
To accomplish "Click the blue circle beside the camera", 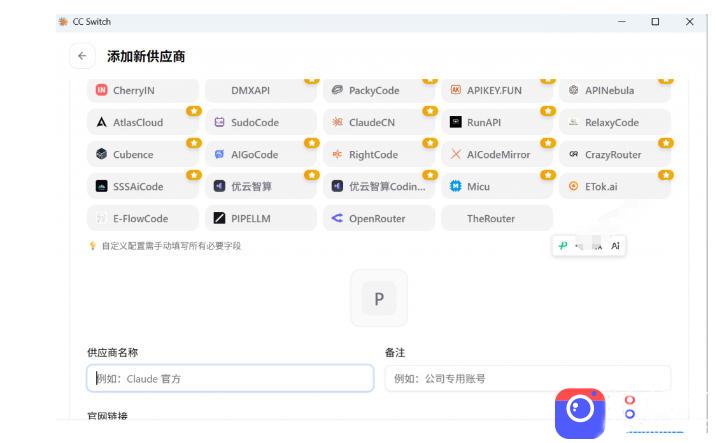I will click(630, 414).
